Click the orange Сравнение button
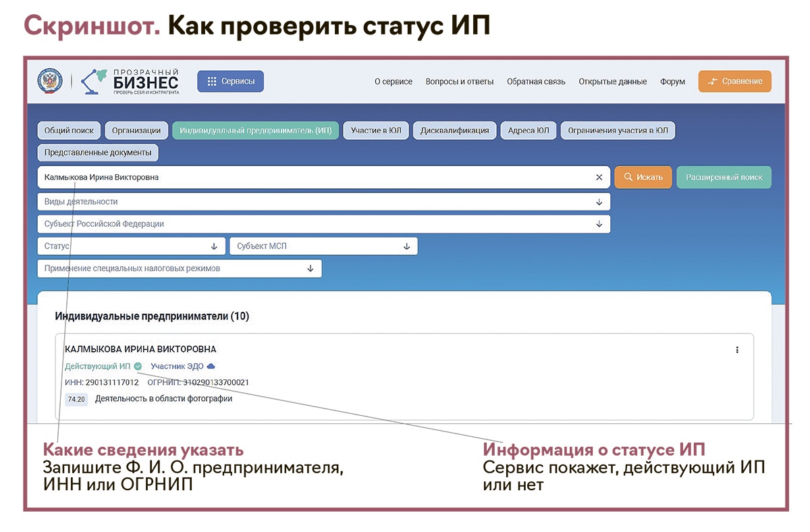810x532 pixels. [734, 81]
